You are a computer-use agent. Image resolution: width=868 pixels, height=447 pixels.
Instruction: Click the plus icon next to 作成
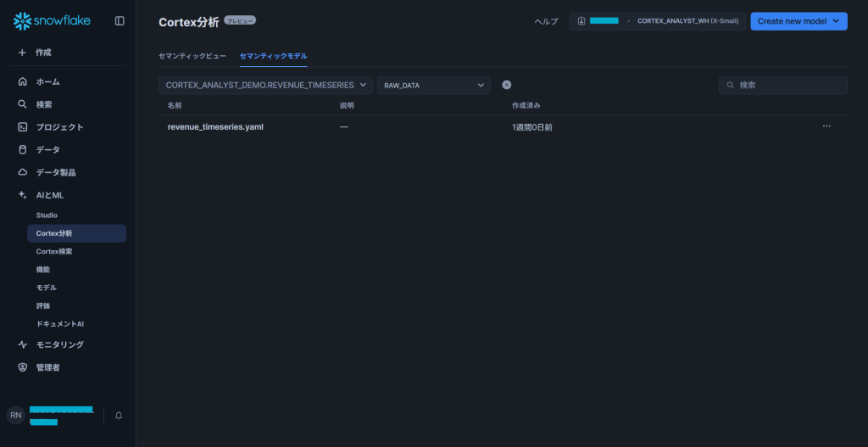(x=22, y=53)
